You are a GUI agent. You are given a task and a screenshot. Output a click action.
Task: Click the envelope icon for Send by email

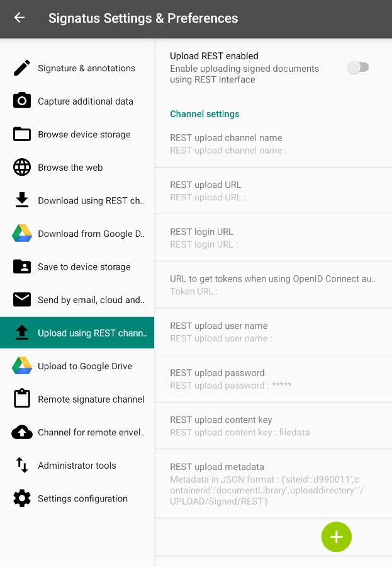pos(22,299)
